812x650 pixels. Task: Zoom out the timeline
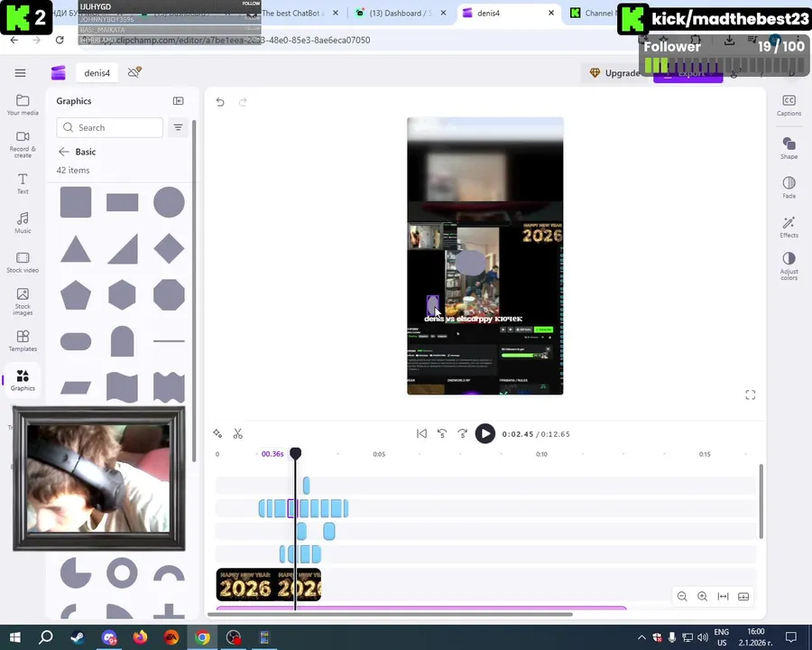click(682, 597)
